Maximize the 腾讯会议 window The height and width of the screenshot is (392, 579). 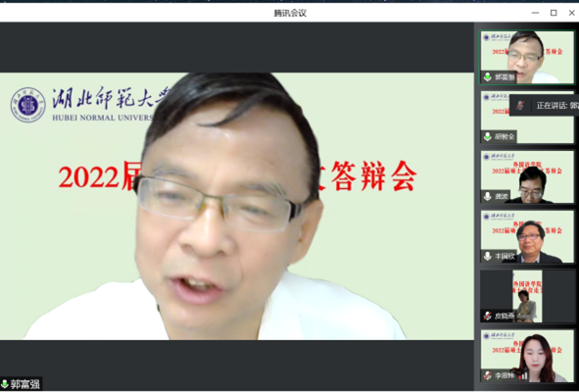[x=554, y=13]
